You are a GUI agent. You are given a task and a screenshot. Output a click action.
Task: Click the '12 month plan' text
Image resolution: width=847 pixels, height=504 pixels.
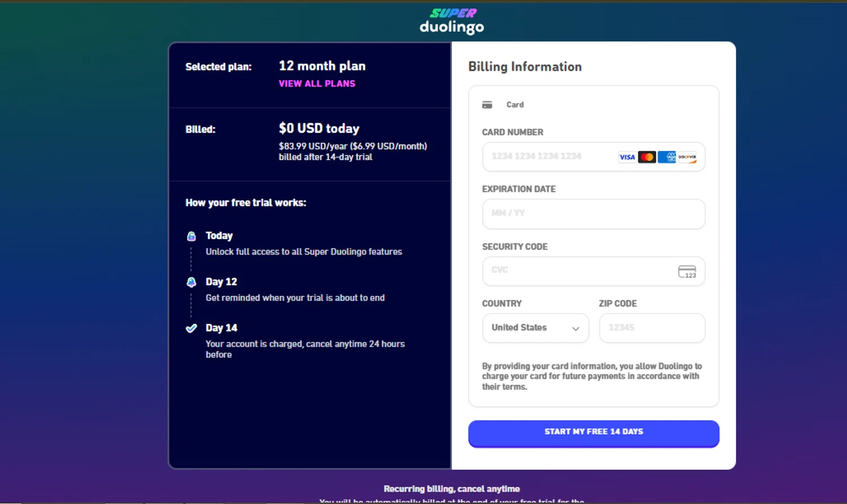point(322,66)
